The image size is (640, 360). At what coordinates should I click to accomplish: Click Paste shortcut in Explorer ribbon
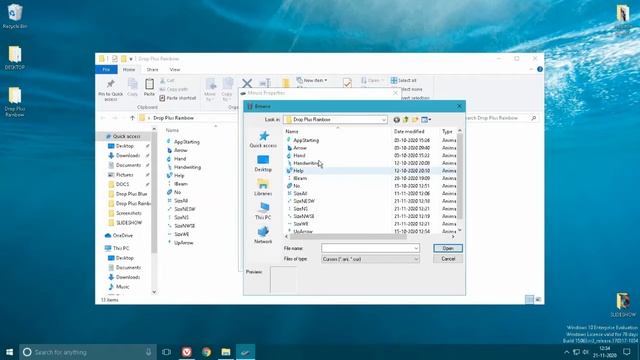[x=178, y=98]
